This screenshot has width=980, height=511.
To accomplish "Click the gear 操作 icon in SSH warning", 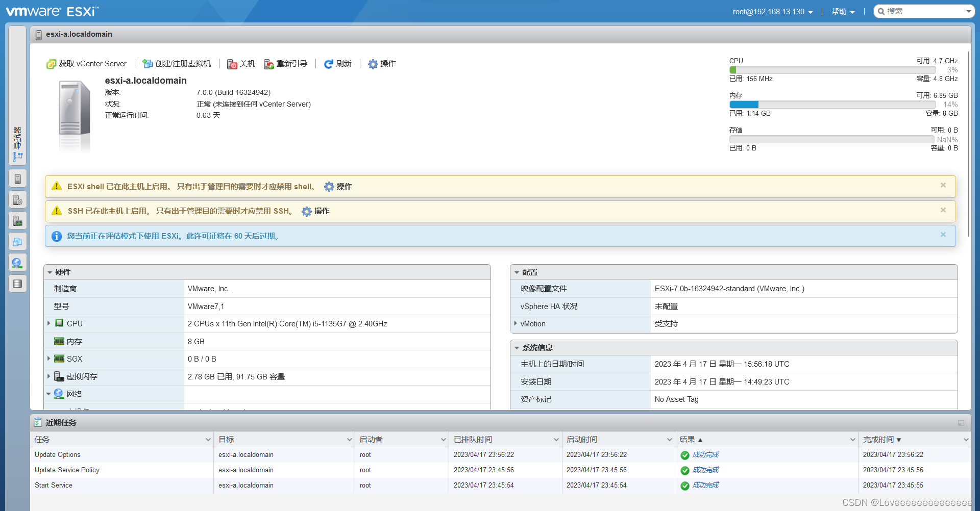I will tap(306, 211).
